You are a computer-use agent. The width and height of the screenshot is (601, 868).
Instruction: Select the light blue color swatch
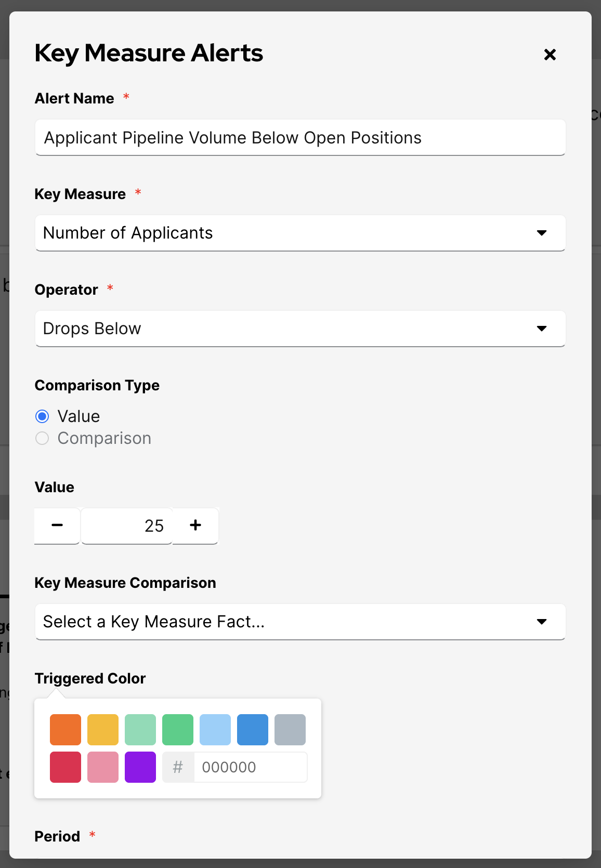215,730
